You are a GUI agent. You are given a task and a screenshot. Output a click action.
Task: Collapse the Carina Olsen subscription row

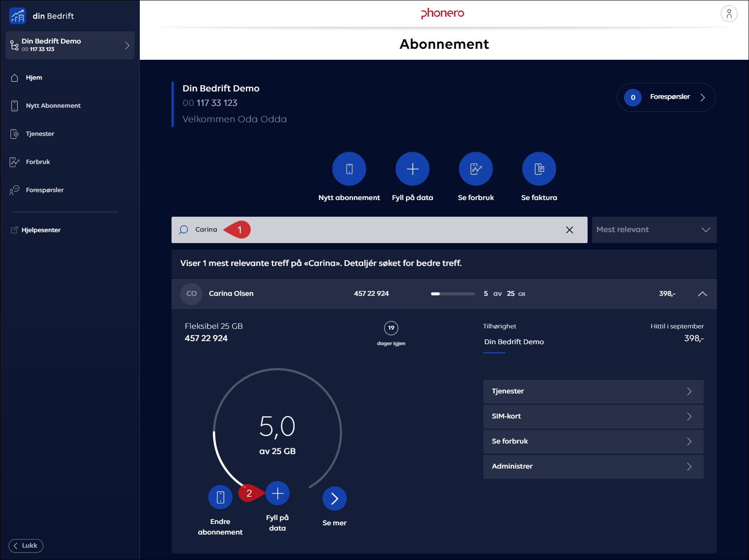pos(702,294)
